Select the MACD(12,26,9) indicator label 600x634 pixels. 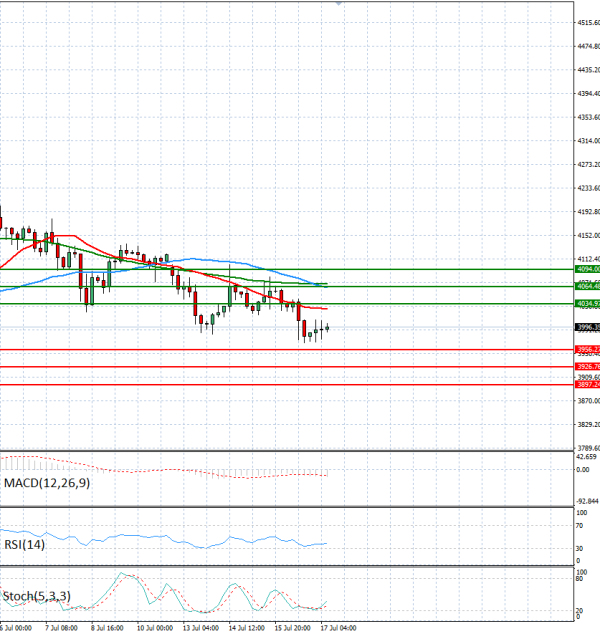tap(47, 483)
